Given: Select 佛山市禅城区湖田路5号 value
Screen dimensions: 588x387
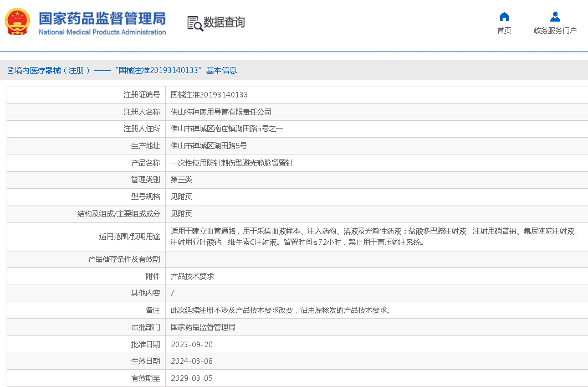Looking at the screenshot, I should click(208, 146).
